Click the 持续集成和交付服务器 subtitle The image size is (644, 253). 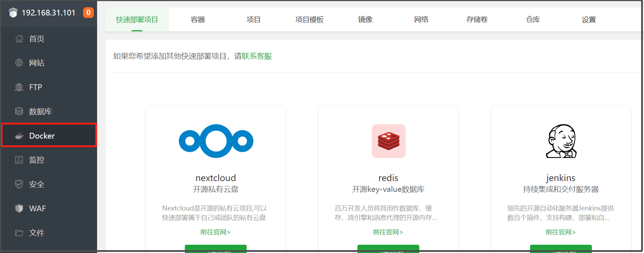[561, 189]
